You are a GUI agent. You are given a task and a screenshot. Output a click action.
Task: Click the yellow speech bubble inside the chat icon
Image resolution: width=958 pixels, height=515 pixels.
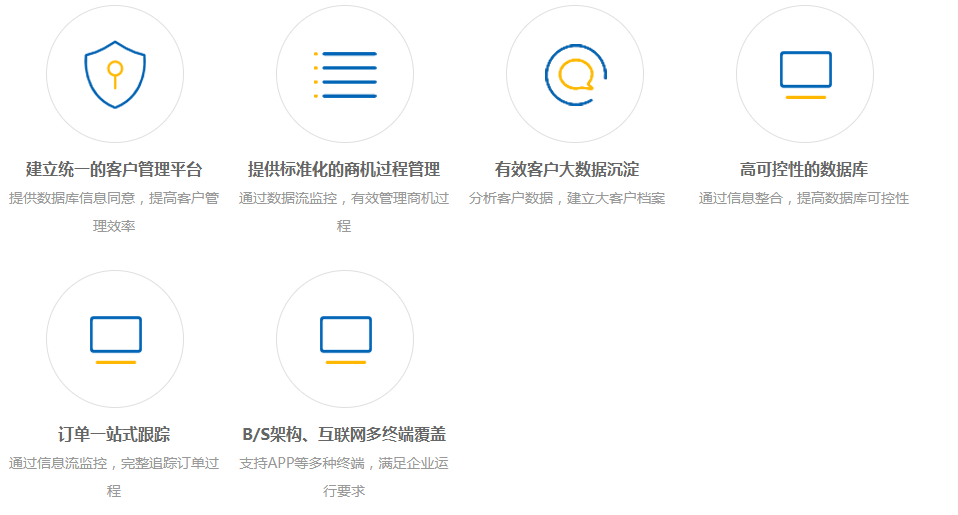pyautogui.click(x=576, y=75)
